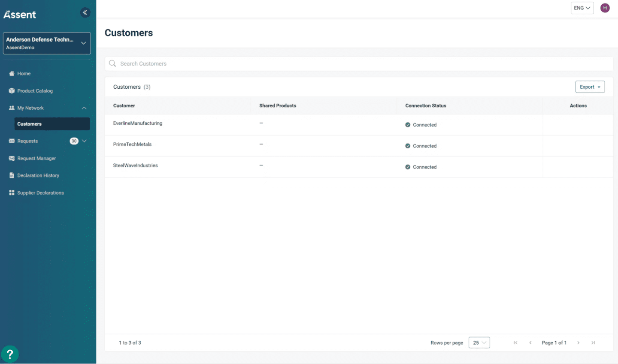Collapse the sidebar with the double-chevron button

click(85, 12)
